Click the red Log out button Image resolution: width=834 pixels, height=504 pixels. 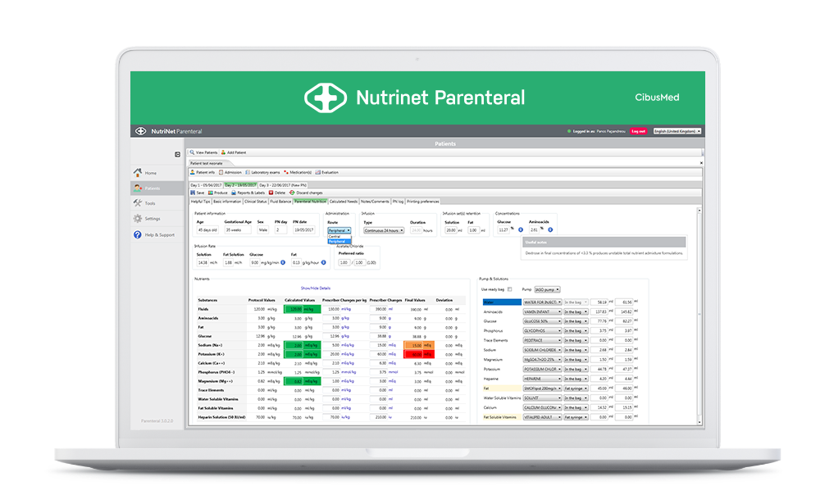pos(638,131)
